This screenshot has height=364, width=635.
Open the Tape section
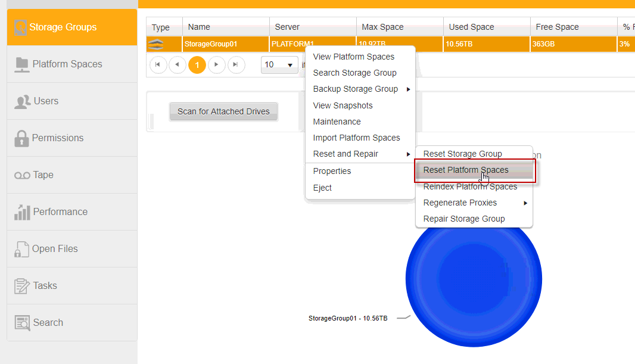click(72, 175)
